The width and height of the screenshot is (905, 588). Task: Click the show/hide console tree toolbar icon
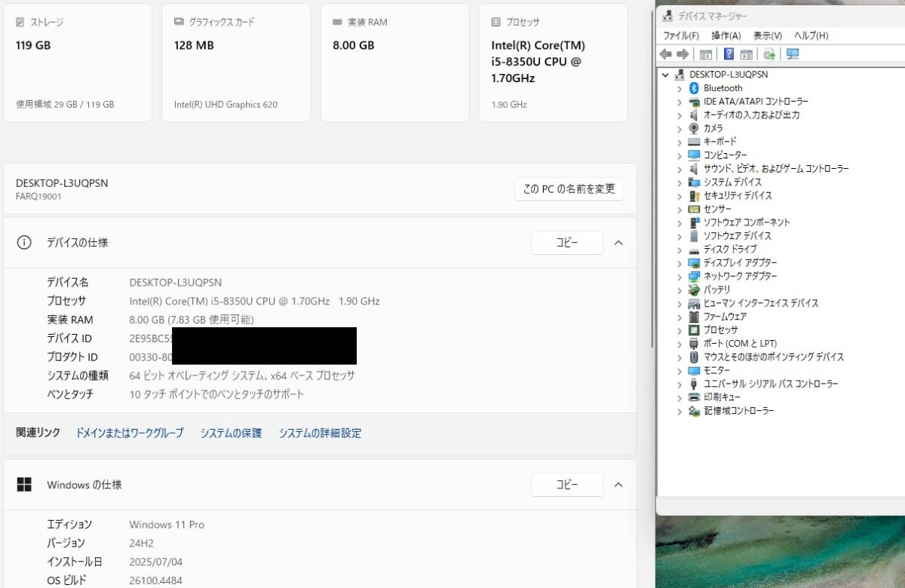point(706,54)
